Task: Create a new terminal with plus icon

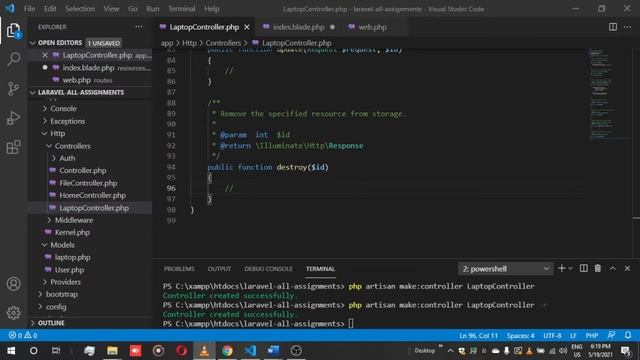Action: tap(562, 268)
